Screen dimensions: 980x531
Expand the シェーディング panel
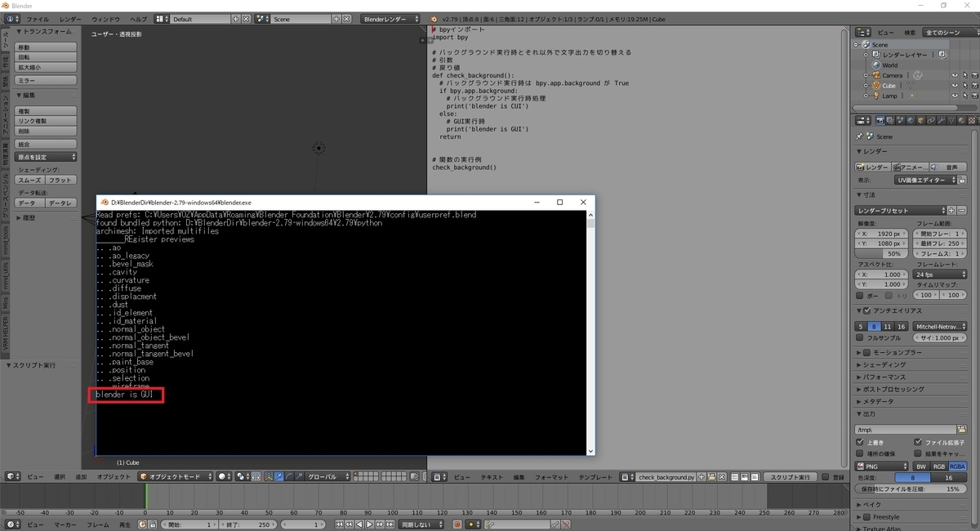[x=884, y=364]
